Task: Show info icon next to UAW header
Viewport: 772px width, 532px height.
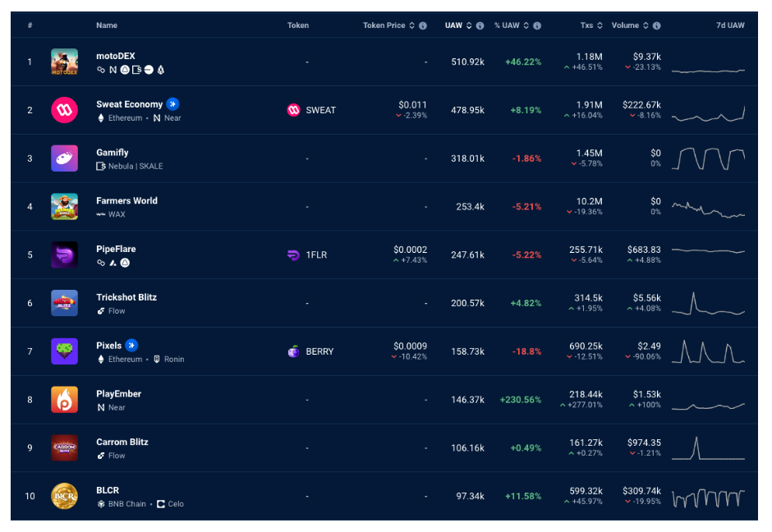Action: coord(480,25)
